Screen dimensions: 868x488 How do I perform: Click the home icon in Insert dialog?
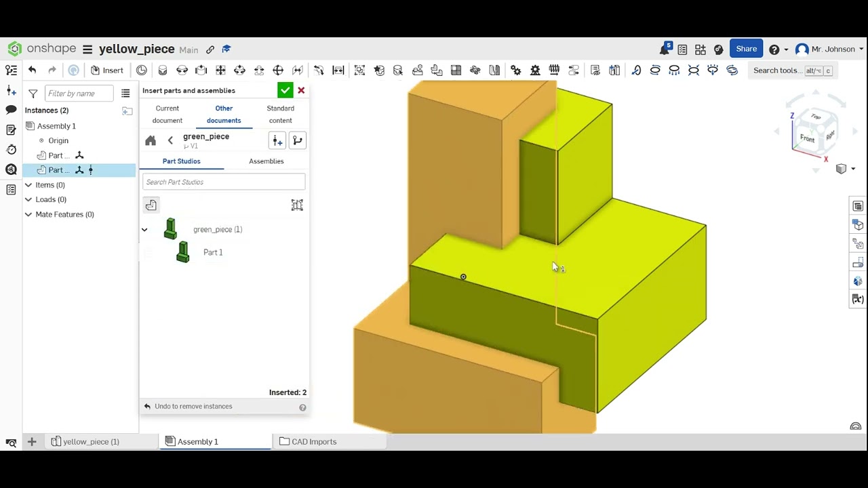point(151,140)
